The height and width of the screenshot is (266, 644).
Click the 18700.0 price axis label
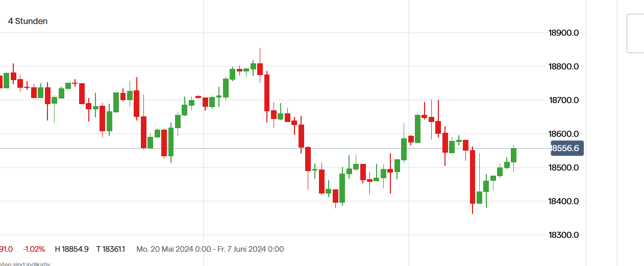pyautogui.click(x=563, y=101)
